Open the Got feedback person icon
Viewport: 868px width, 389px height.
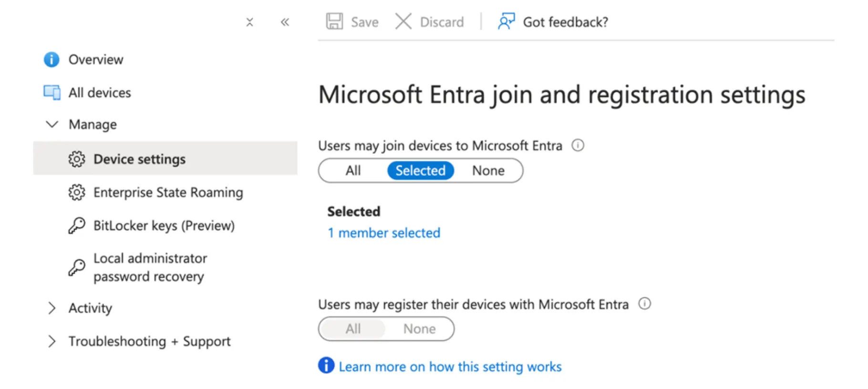click(x=506, y=21)
